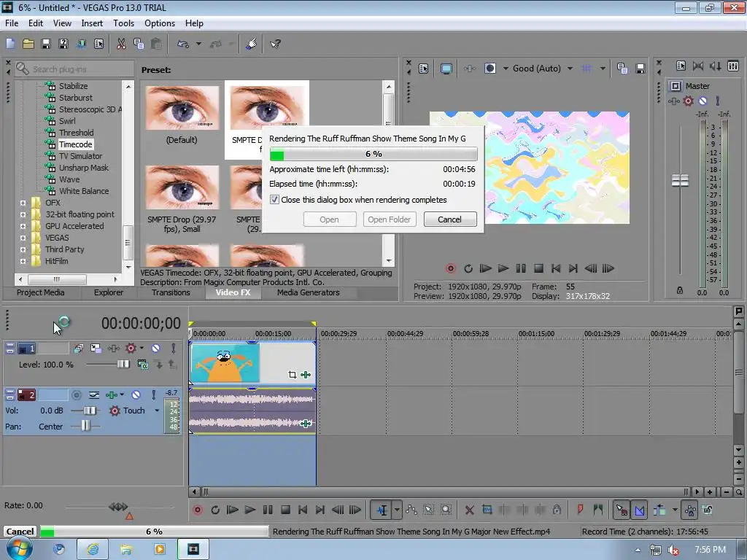The image size is (747, 560).
Task: Toggle Mute on audio track 2
Action: tap(136, 394)
